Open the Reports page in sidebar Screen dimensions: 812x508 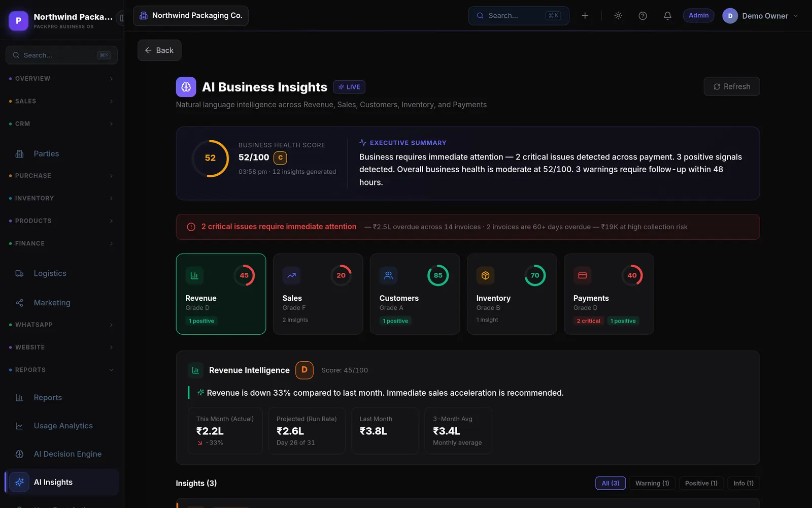tap(61, 398)
